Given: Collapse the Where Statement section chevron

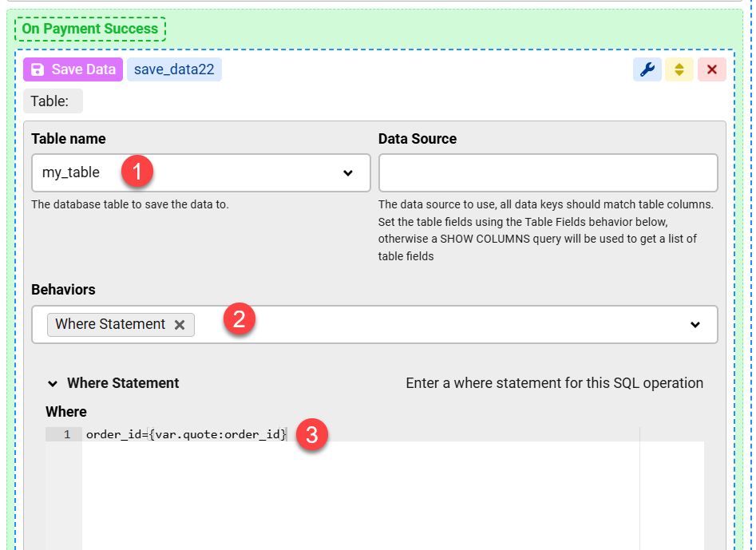Looking at the screenshot, I should pos(53,384).
